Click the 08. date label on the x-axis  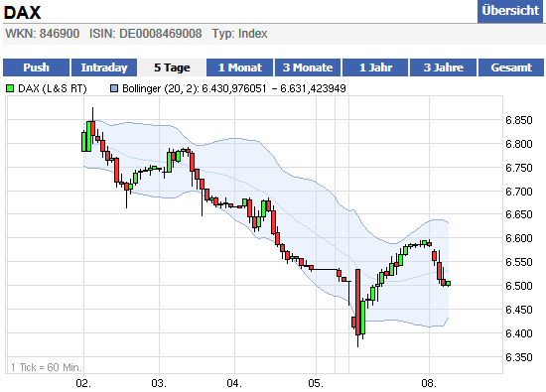coord(429,383)
